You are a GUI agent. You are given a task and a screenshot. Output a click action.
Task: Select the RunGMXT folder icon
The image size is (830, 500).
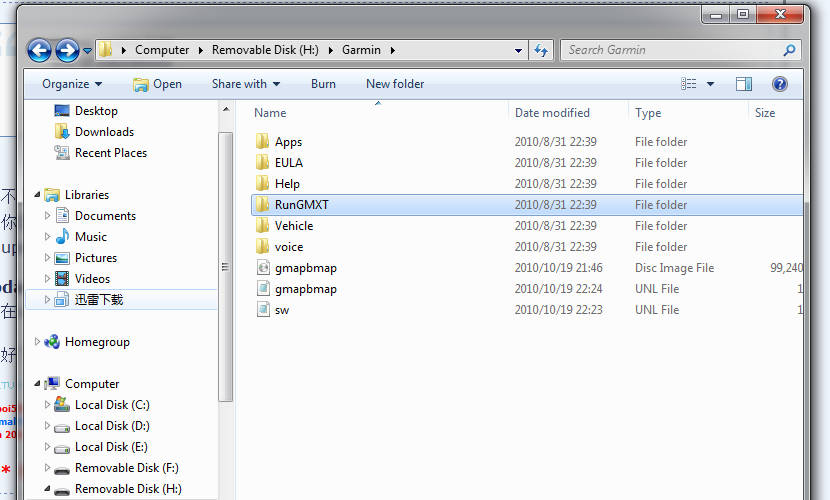coord(263,205)
